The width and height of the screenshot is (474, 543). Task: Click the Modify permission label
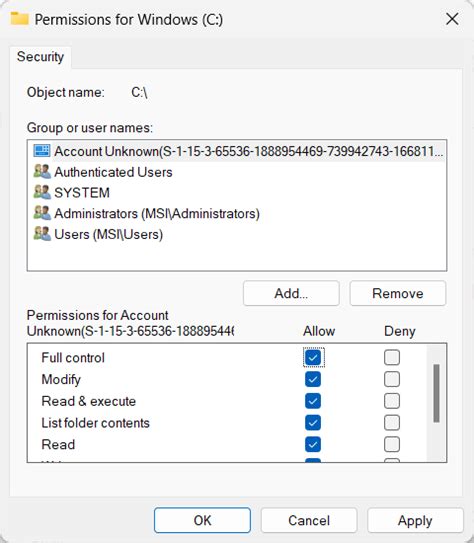pyautogui.click(x=61, y=380)
